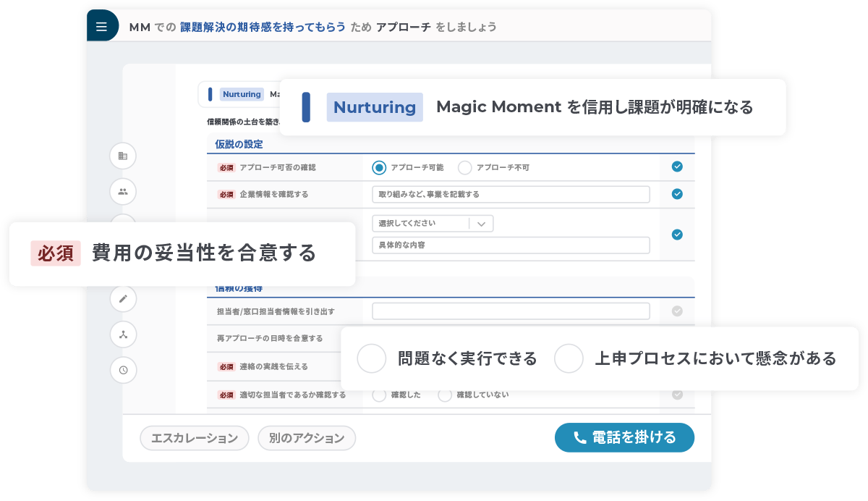Click the 再アプローチの日時を合意する label

click(269, 338)
